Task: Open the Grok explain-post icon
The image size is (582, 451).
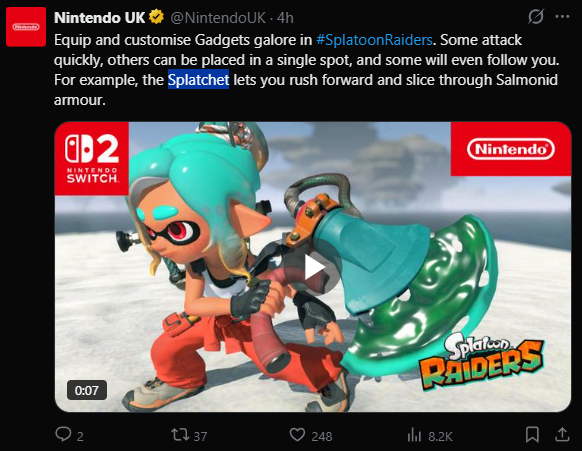Action: pos(536,17)
